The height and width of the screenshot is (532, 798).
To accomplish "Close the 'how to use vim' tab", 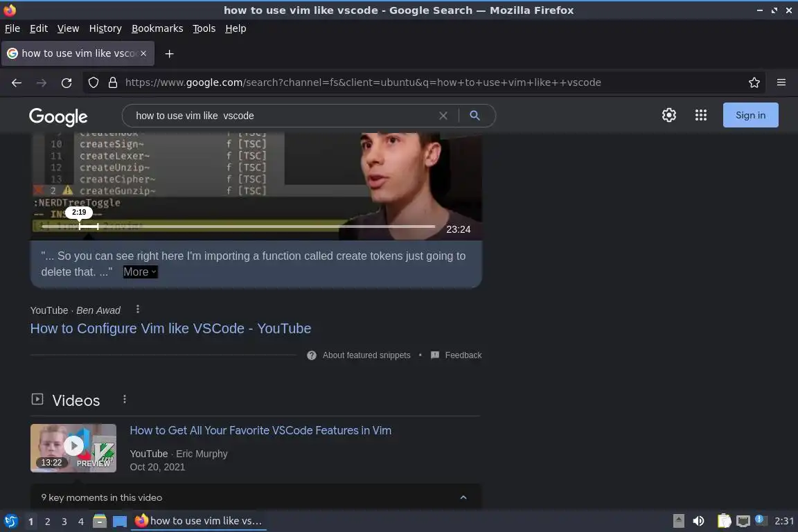I will click(x=143, y=53).
